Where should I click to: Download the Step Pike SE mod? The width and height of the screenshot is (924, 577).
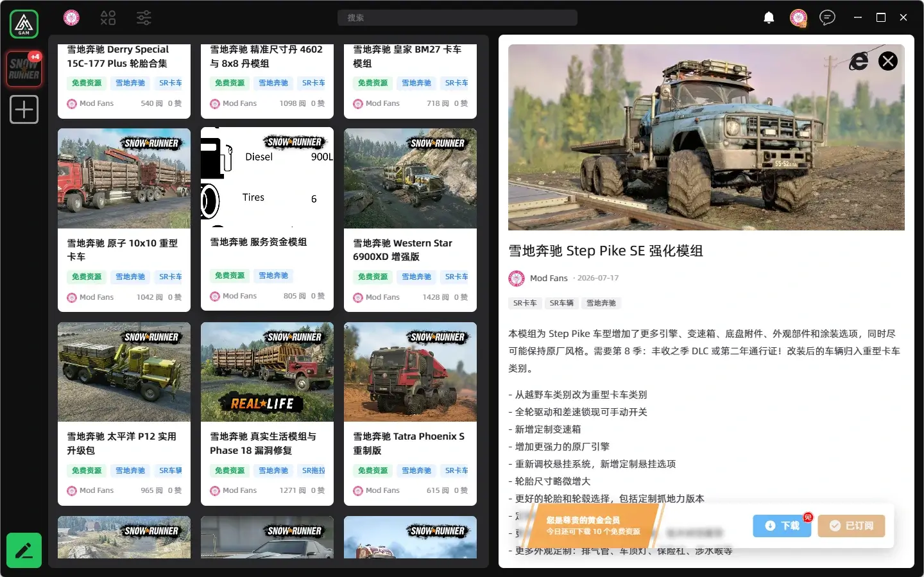tap(782, 526)
